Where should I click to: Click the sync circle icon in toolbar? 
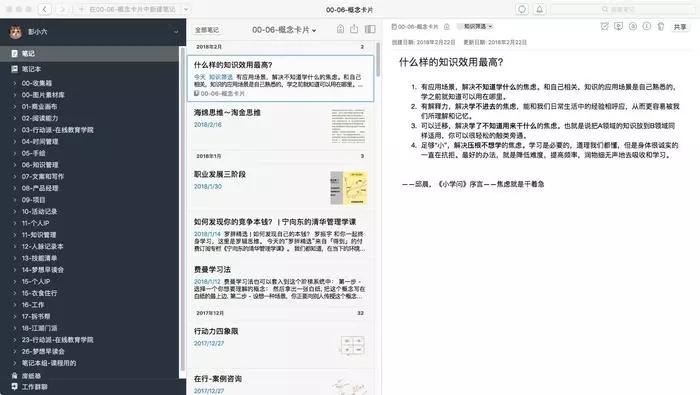click(x=522, y=9)
